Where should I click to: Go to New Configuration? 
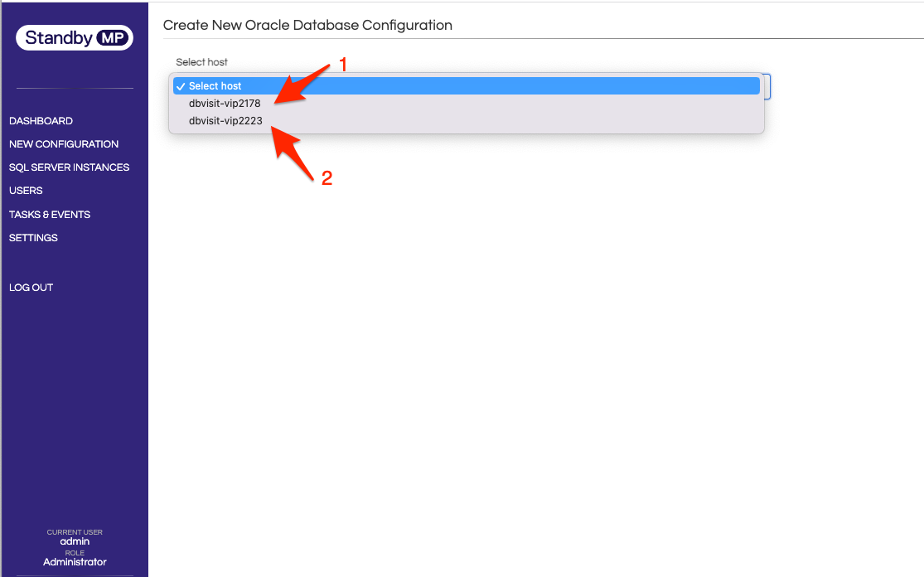[x=64, y=143]
